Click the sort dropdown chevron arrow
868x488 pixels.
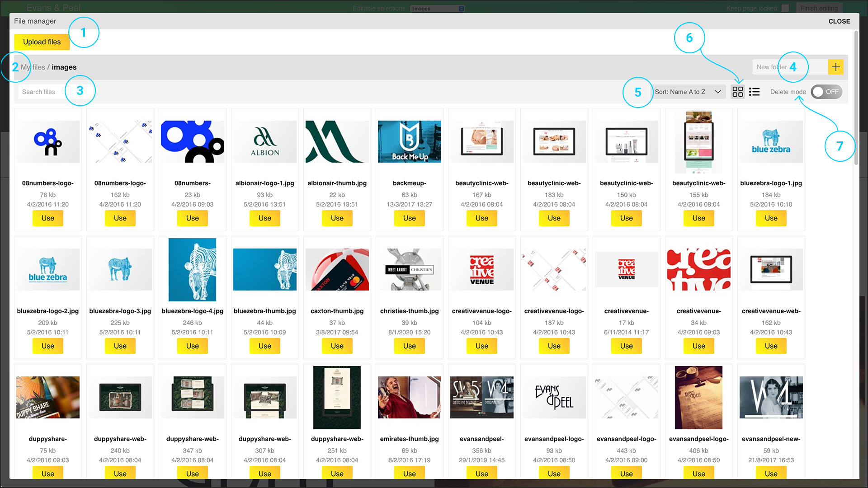tap(717, 92)
